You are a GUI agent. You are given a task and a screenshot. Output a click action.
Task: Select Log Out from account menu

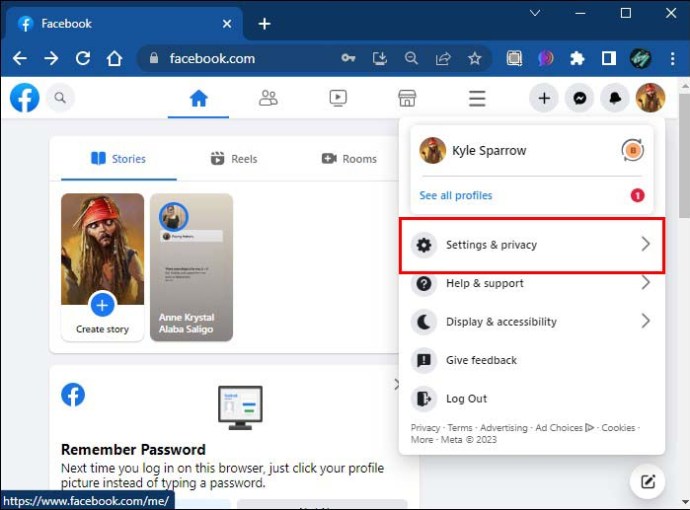click(x=466, y=398)
